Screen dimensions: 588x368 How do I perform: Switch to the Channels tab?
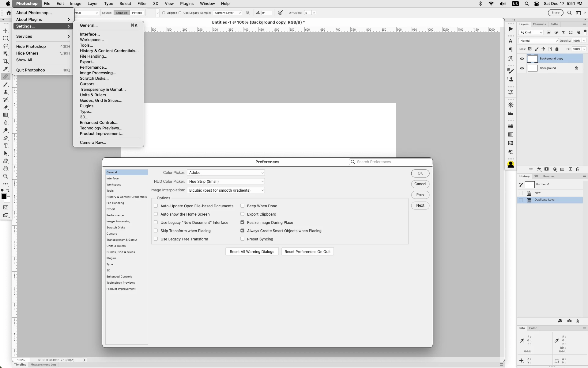(x=539, y=24)
